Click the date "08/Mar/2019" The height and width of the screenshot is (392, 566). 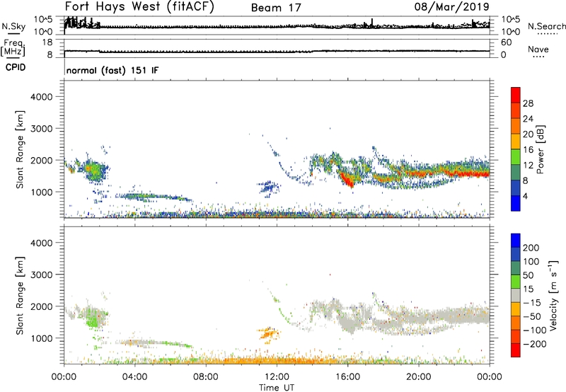(451, 7)
